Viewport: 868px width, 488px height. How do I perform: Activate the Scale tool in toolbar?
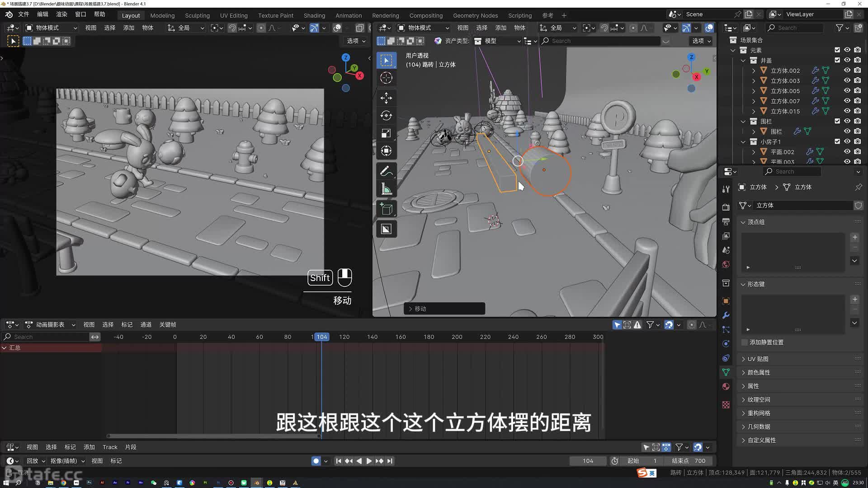[x=386, y=133]
